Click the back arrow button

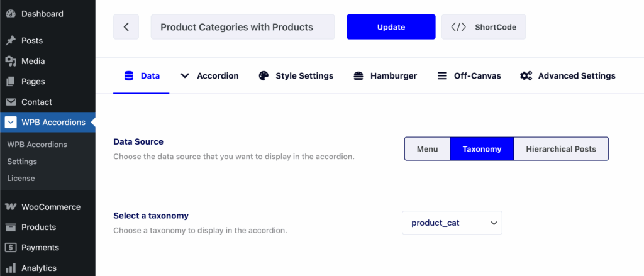[x=126, y=27]
